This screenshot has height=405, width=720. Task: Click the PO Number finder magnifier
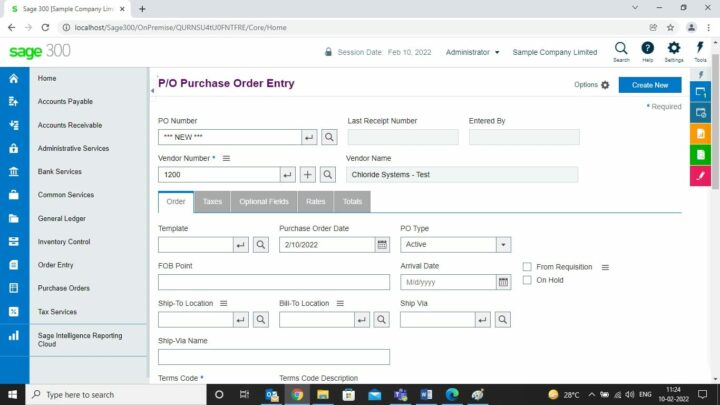(329, 137)
